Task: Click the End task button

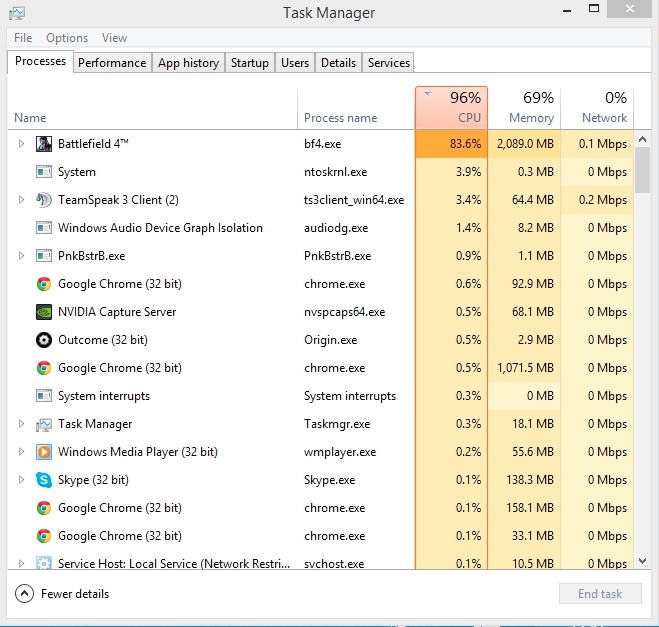Action: [x=600, y=594]
